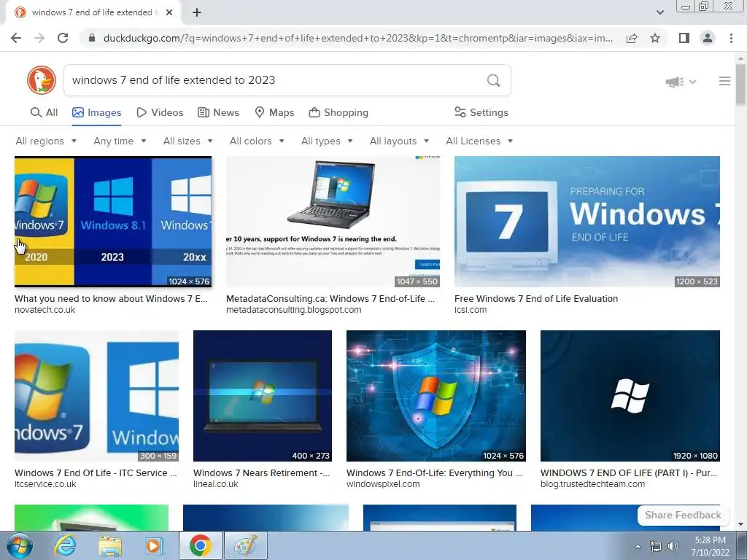
Task: Open the Windows 8.1 2023 timeline thumbnail
Action: pos(113,222)
